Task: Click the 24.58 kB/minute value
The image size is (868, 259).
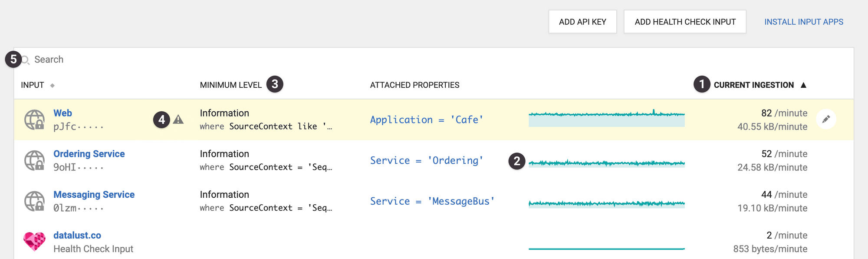Action: (773, 167)
